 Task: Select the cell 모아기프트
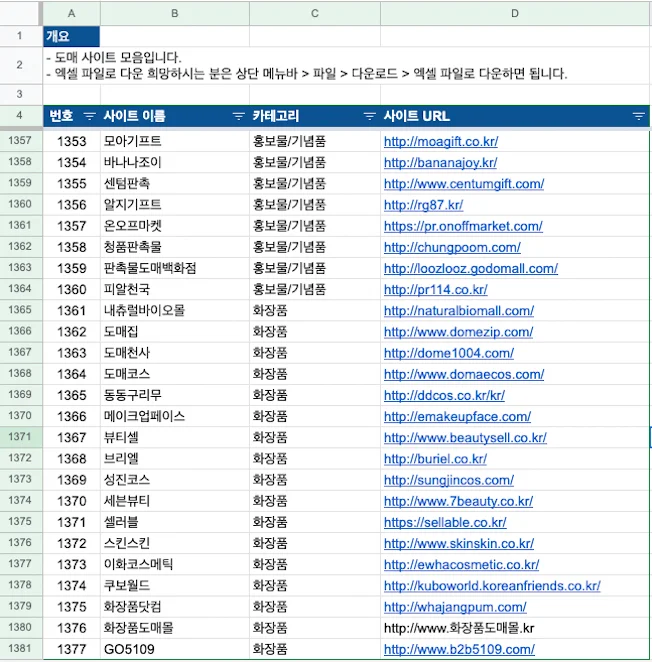pyautogui.click(x=175, y=141)
